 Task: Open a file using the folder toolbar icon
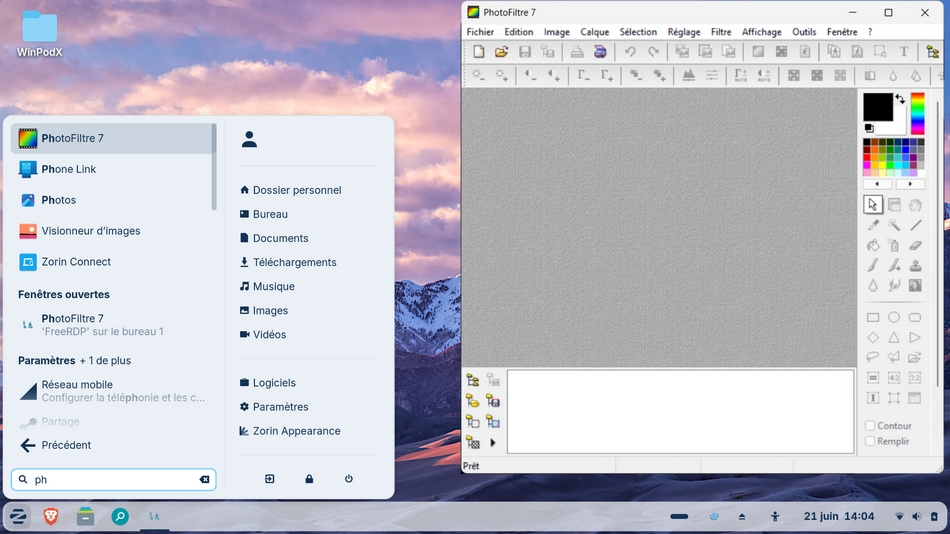tap(502, 52)
